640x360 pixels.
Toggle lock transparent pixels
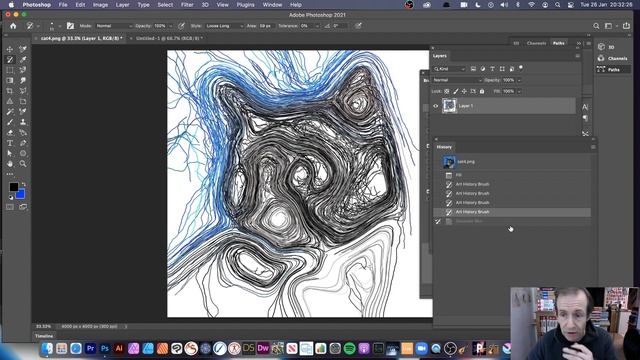(447, 91)
